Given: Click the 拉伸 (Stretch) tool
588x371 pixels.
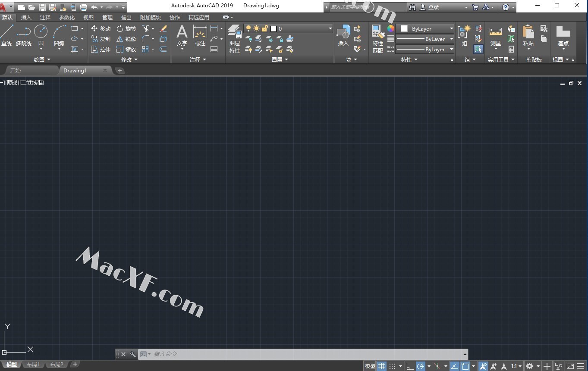Looking at the screenshot, I should coord(101,49).
